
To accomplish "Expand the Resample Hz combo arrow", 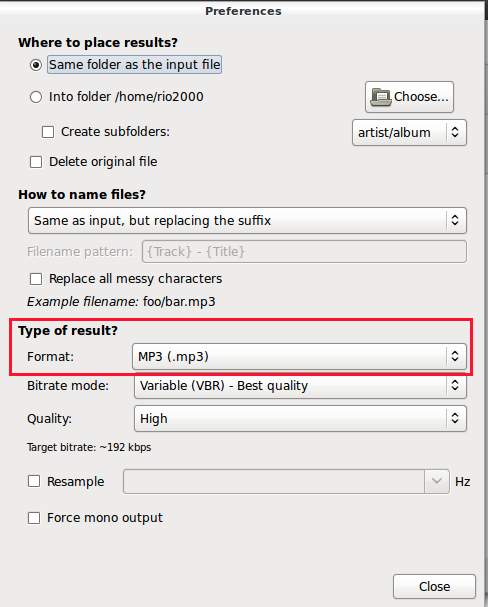I will 437,482.
